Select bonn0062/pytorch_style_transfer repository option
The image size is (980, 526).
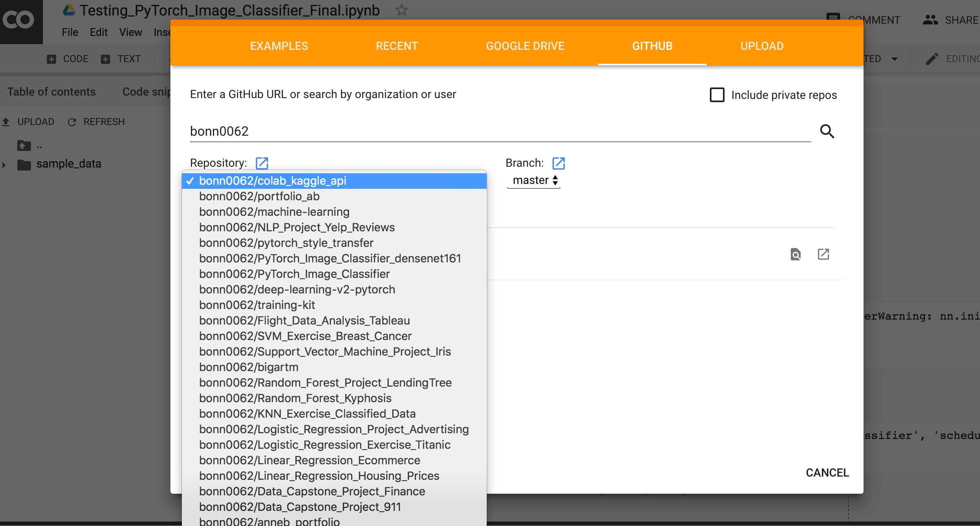[x=286, y=243]
